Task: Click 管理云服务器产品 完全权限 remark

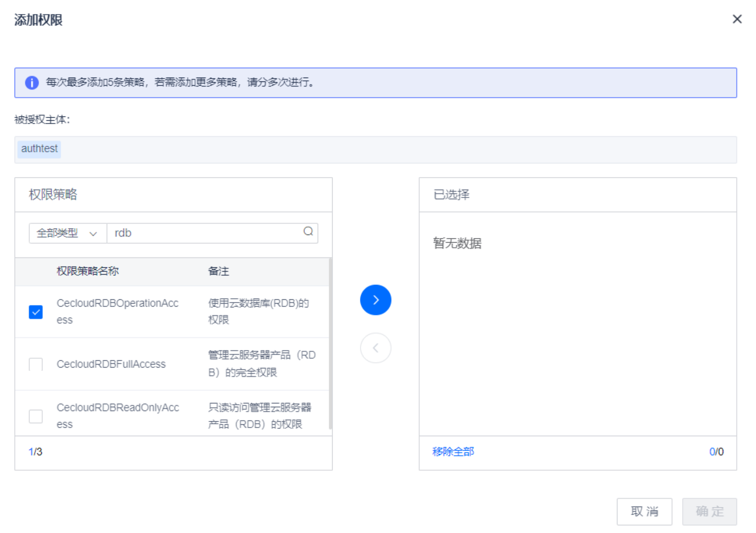Action: click(262, 364)
